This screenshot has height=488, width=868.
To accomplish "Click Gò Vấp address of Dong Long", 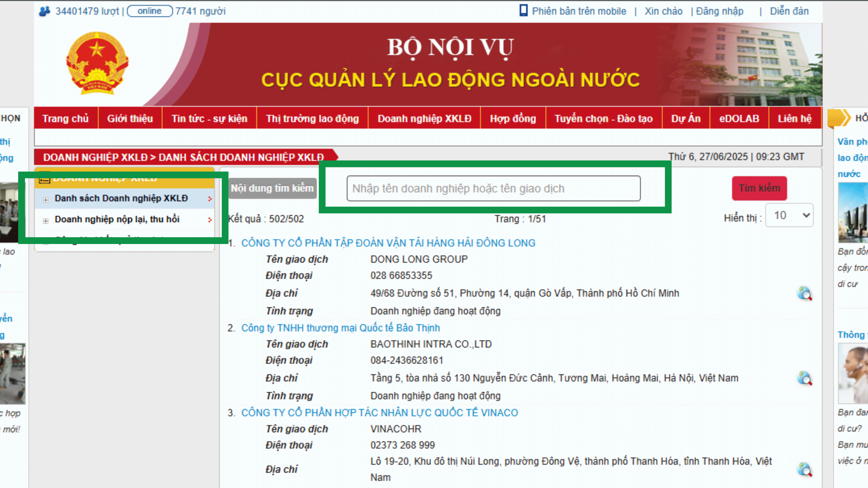I will point(525,293).
